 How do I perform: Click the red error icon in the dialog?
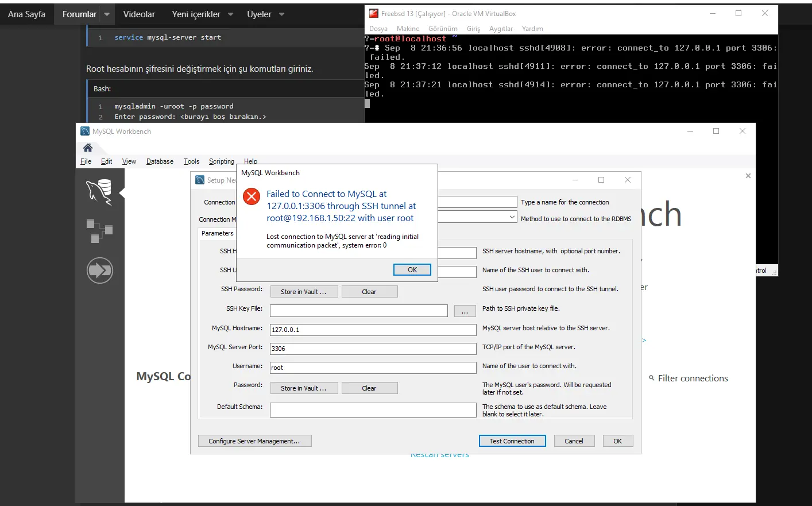(x=252, y=196)
